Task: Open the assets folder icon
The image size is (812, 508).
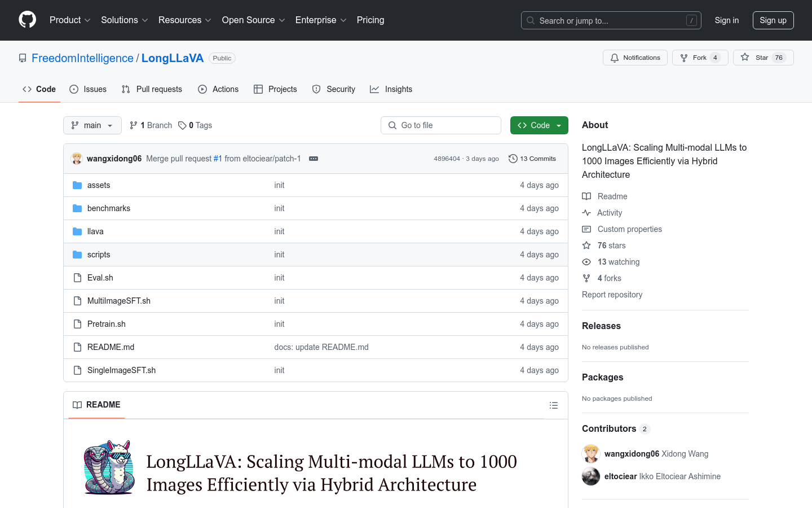Action: tap(77, 185)
